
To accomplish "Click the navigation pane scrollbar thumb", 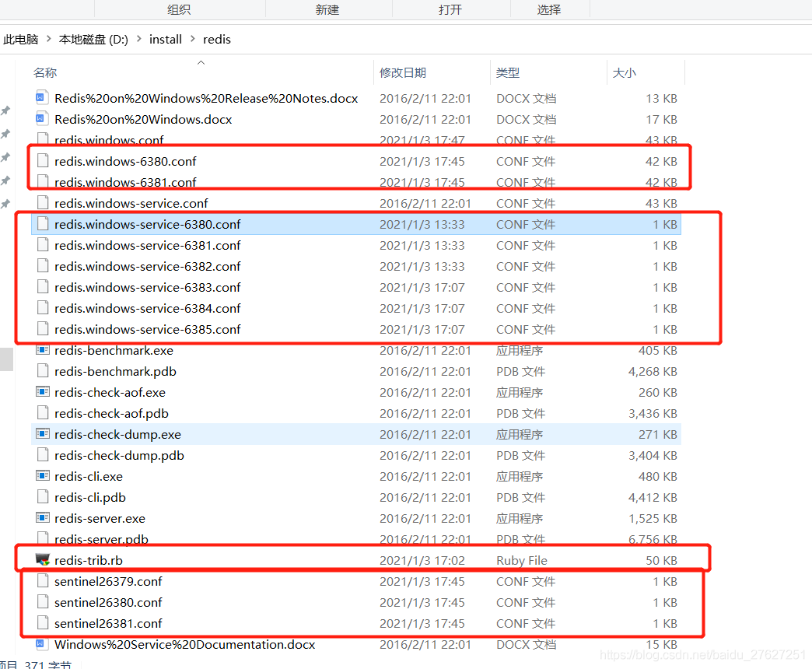I will tap(6, 359).
